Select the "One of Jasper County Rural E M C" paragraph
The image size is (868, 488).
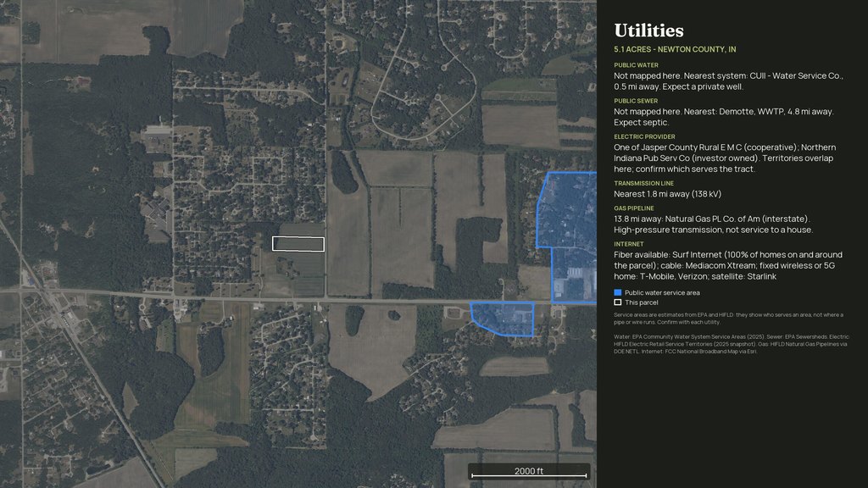coord(726,158)
